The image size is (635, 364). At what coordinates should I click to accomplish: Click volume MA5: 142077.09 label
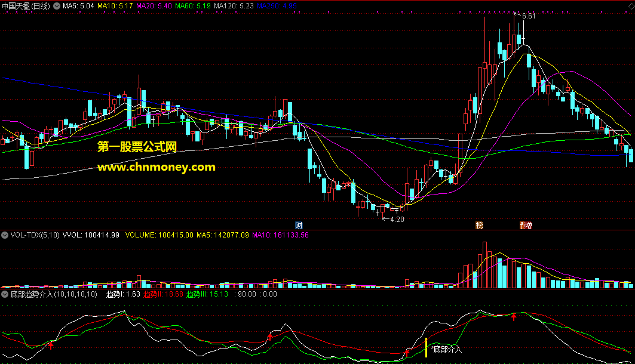click(x=223, y=235)
